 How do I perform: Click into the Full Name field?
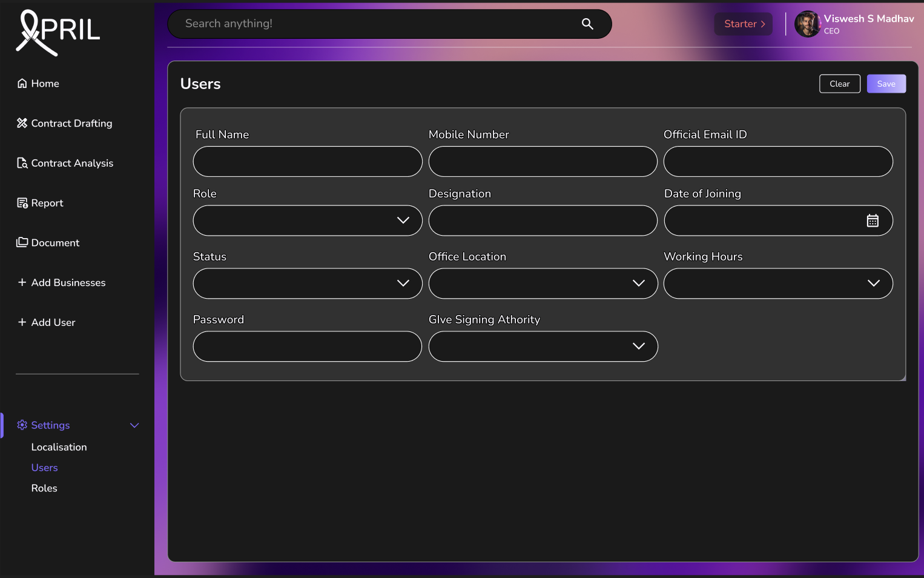[x=308, y=162]
